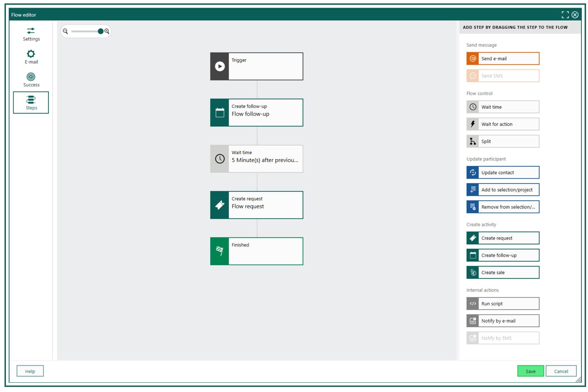Open the Success tab
This screenshot has height=392, width=588.
click(31, 80)
